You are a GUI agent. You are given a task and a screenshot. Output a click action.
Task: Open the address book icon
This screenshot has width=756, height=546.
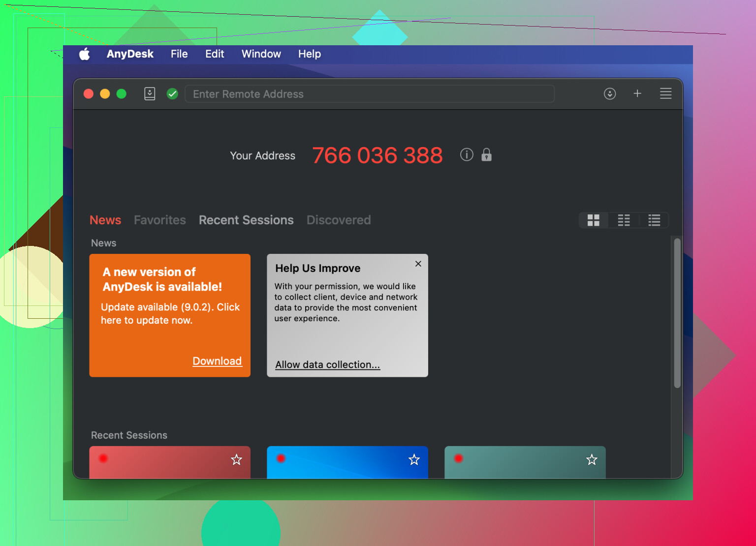coord(150,93)
